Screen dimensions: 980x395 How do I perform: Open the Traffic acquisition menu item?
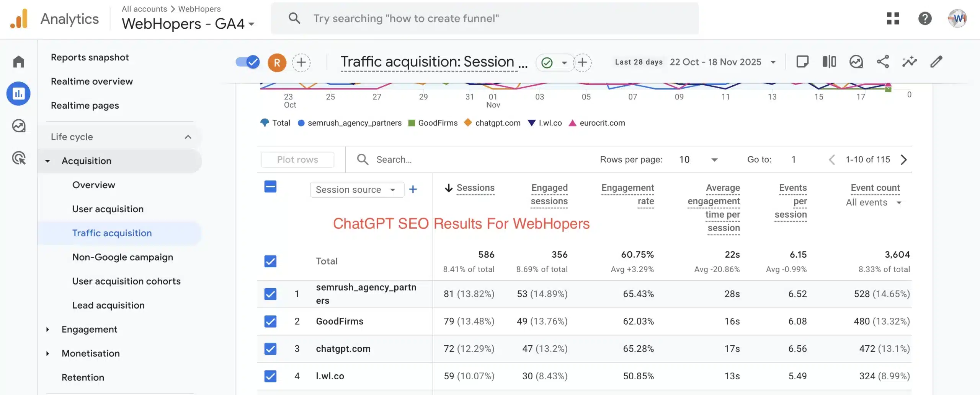(x=112, y=233)
